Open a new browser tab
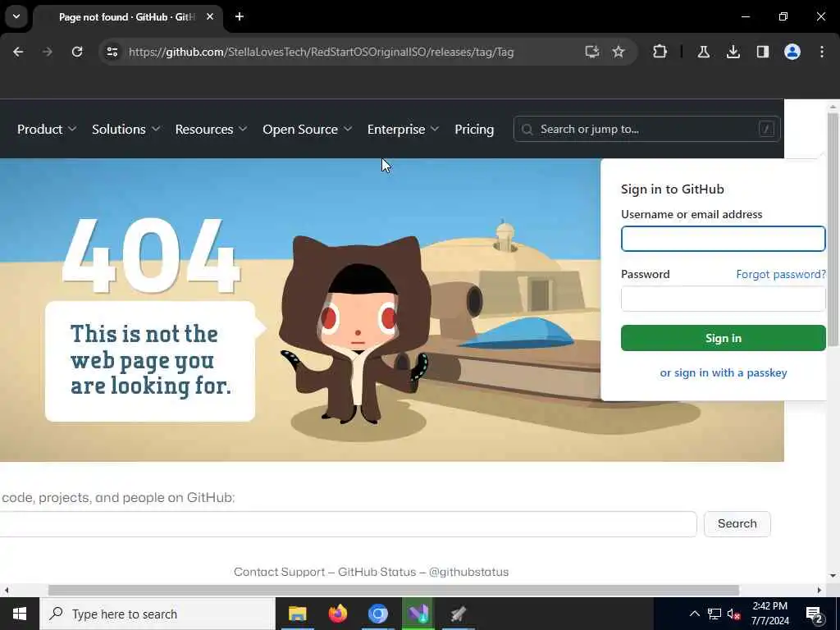This screenshot has height=630, width=840. pos(240,16)
